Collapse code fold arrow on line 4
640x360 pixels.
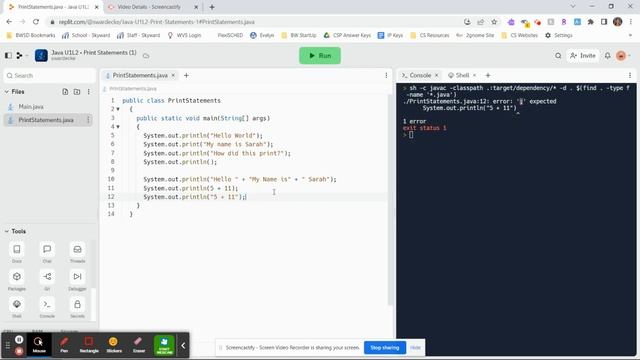click(118, 127)
